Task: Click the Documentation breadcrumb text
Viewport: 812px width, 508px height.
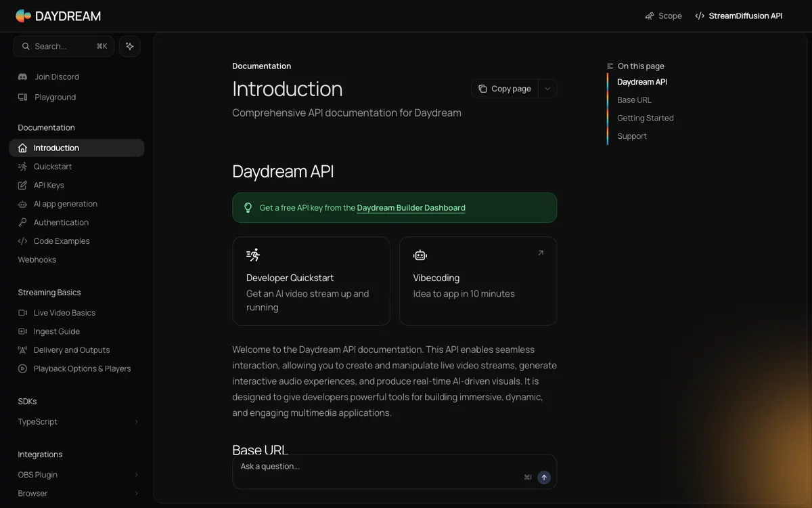Action: coord(262,66)
